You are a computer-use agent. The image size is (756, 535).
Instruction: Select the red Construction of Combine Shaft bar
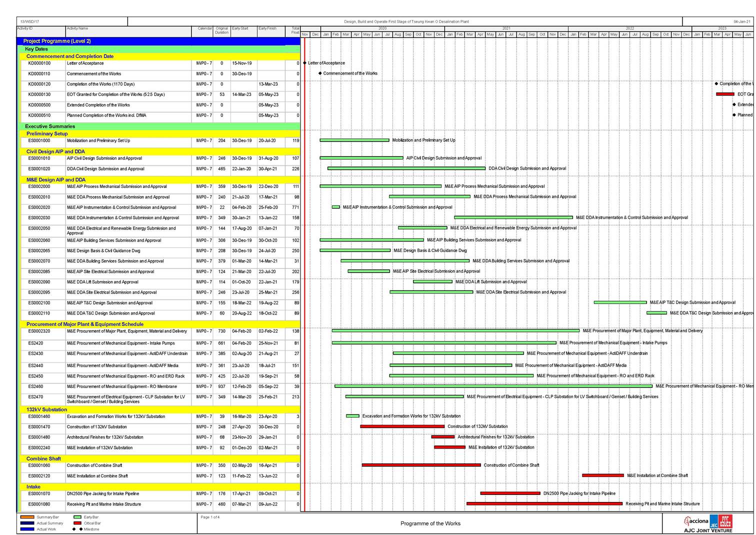point(421,465)
